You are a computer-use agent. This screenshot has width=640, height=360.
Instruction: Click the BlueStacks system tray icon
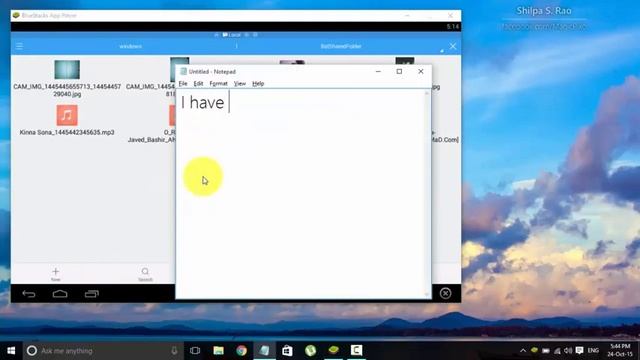point(534,351)
